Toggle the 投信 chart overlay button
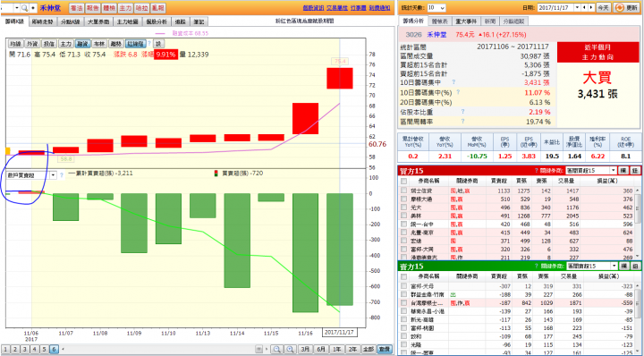644x356 pixels. click(49, 44)
